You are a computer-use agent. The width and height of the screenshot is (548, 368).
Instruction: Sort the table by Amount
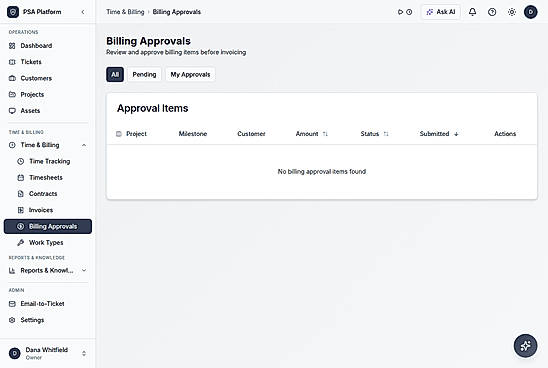[x=312, y=134]
